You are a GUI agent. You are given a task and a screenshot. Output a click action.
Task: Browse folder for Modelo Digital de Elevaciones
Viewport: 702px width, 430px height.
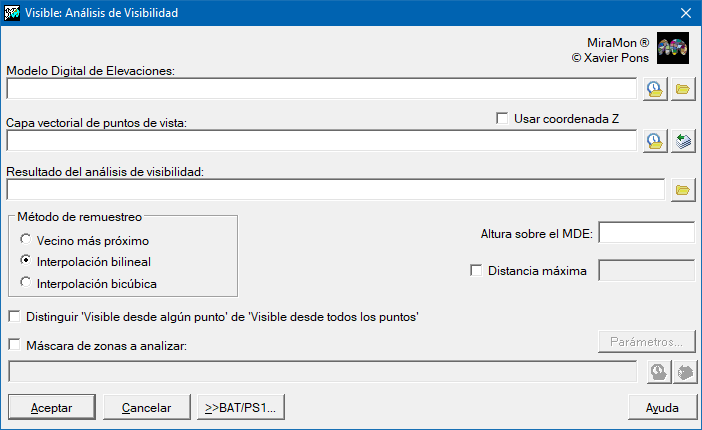(x=683, y=89)
